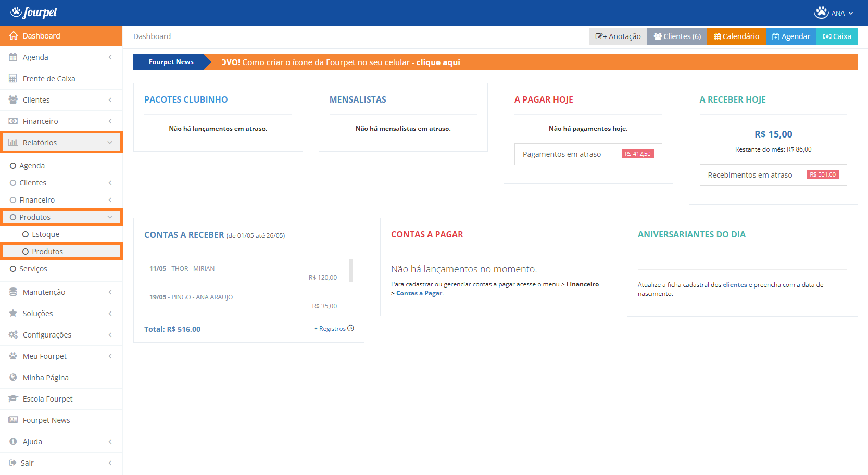
Task: Click the Frente de Caixa calculator icon
Action: [13, 79]
